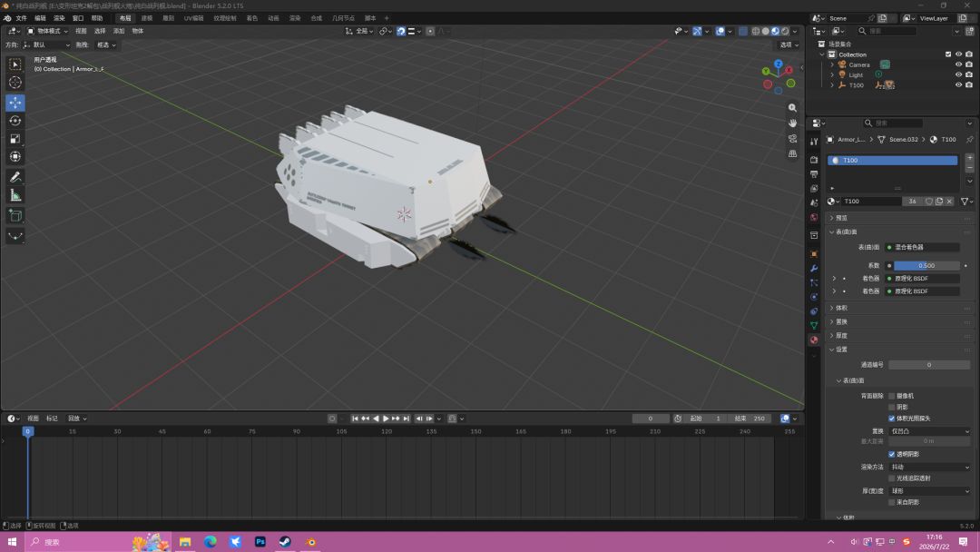
Task: Click the current frame marker on timeline
Action: tap(27, 431)
